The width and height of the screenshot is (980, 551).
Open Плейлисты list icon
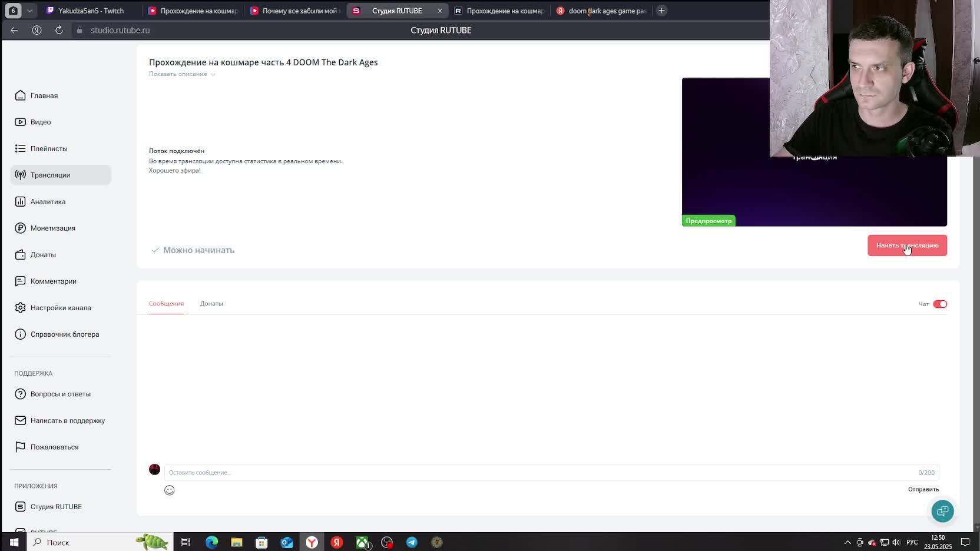[21, 148]
